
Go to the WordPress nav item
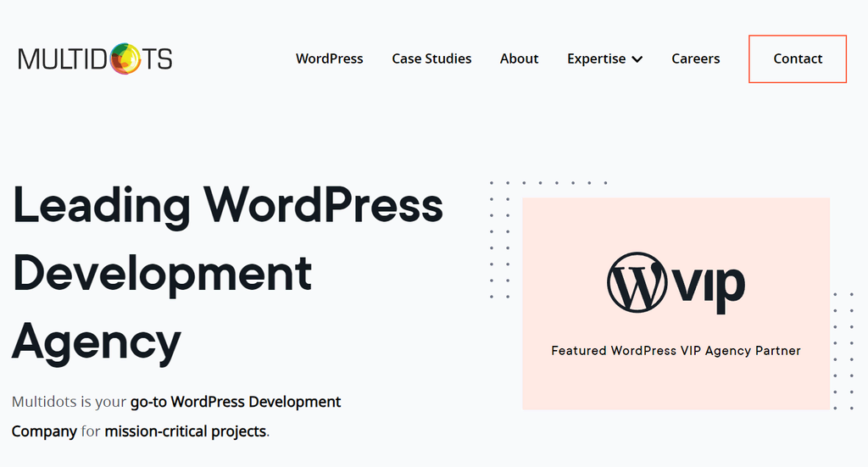click(330, 58)
